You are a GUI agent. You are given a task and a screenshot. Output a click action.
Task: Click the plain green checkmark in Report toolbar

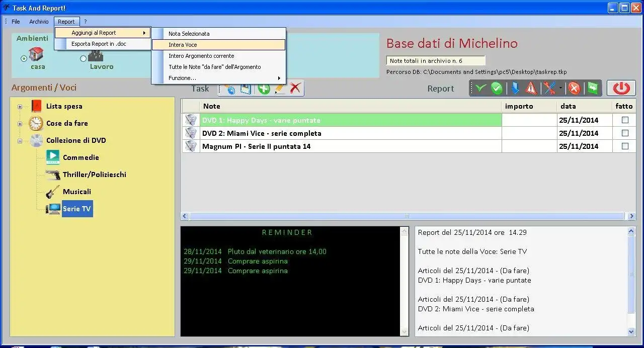point(480,89)
